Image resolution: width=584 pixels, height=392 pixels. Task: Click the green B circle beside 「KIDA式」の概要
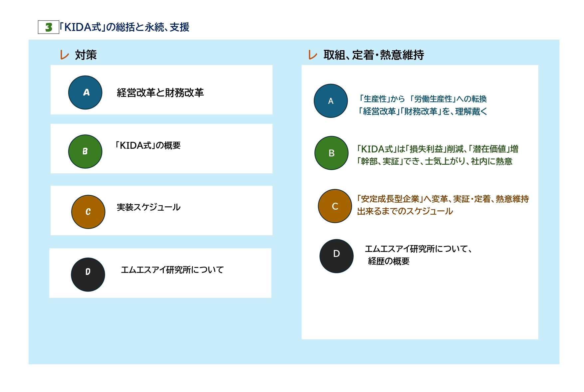pyautogui.click(x=85, y=151)
